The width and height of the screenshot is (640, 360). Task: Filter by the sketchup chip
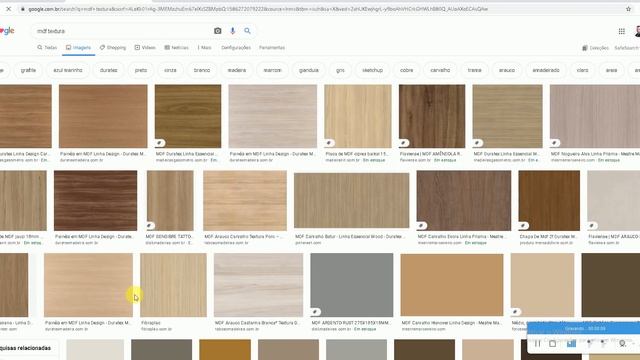tap(373, 70)
